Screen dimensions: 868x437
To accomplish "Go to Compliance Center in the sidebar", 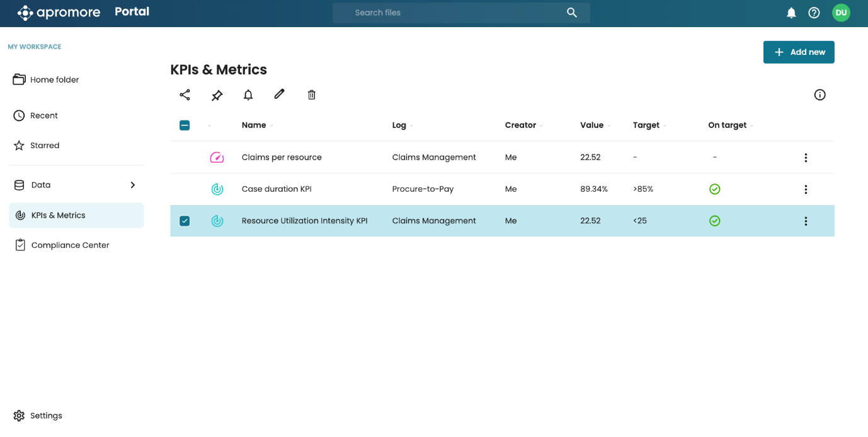I will pos(70,245).
